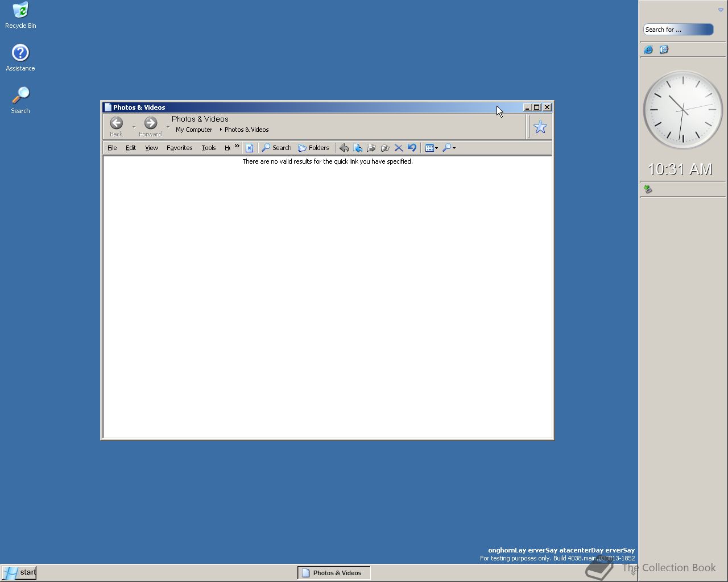The image size is (728, 582).
Task: Open the Favorites menu
Action: (x=179, y=148)
